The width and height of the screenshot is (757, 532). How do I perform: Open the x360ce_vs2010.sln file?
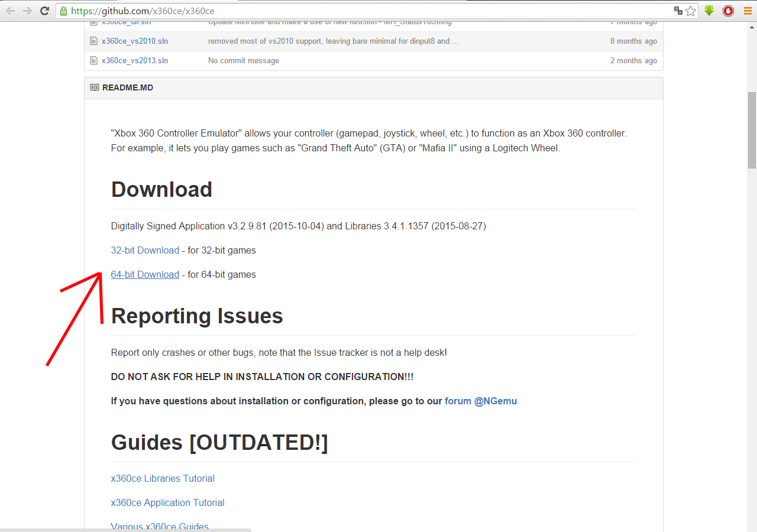click(x=135, y=41)
